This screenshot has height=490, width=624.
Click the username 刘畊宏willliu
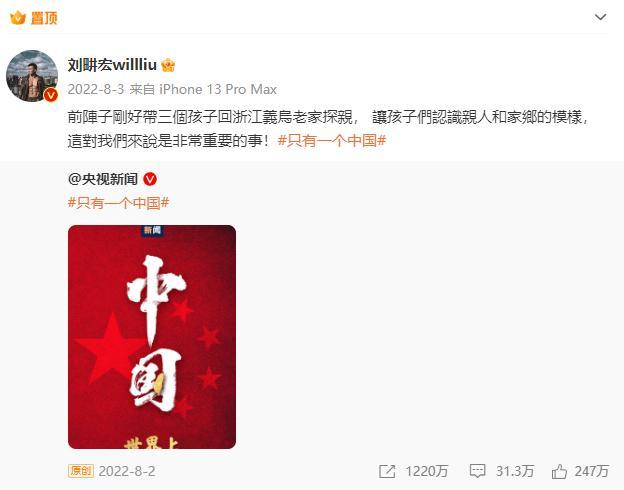click(x=112, y=64)
